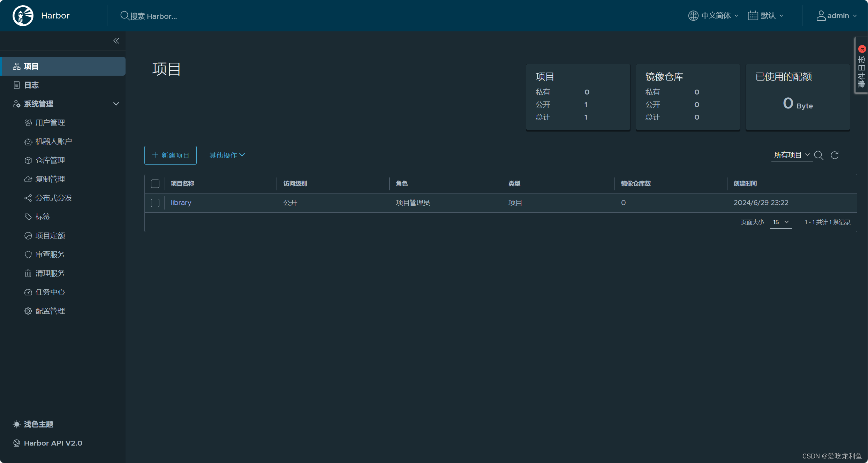868x463 pixels.
Task: Sort by 镜像仓库数 column header
Action: [636, 183]
